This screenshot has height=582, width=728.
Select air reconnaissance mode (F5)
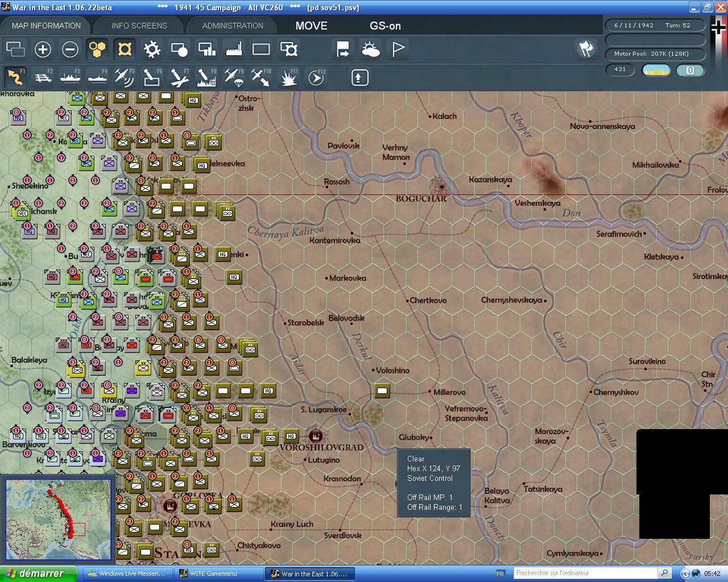pos(125,77)
